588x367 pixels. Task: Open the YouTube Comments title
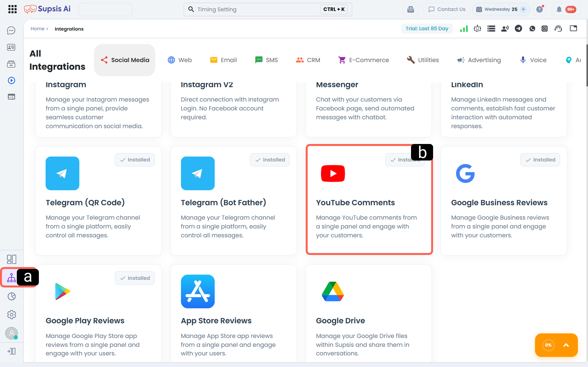[x=355, y=203]
